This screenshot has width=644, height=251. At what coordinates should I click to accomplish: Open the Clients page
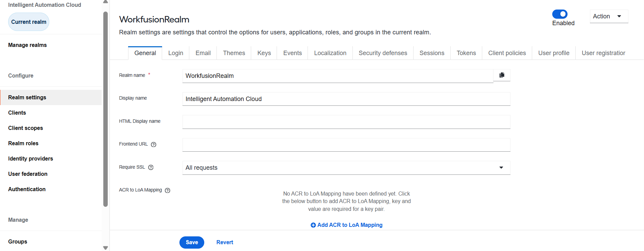pyautogui.click(x=51, y=113)
